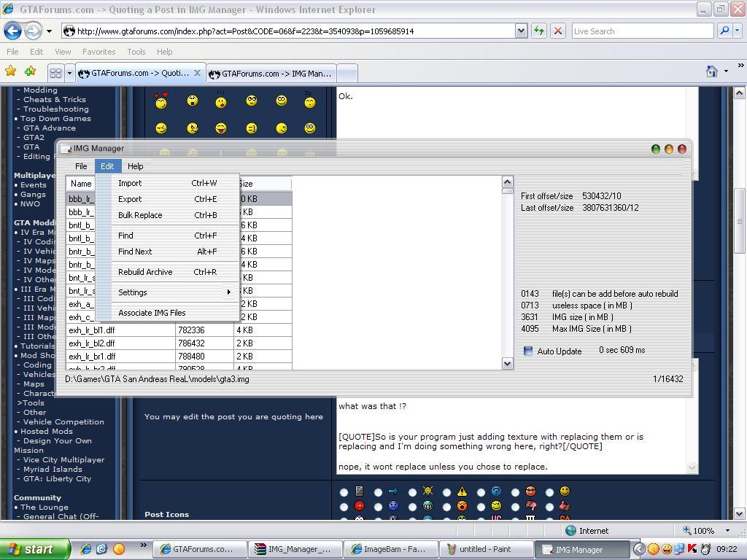The height and width of the screenshot is (560, 747).
Task: Select the question mark post icon radio button
Action: point(481,492)
